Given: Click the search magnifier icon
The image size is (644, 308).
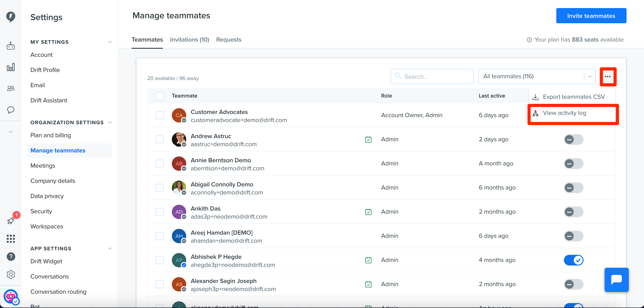Looking at the screenshot, I should tap(398, 76).
